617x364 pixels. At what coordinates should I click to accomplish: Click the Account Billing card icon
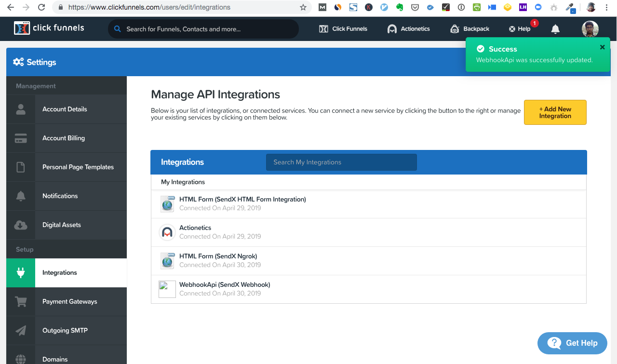tap(21, 138)
